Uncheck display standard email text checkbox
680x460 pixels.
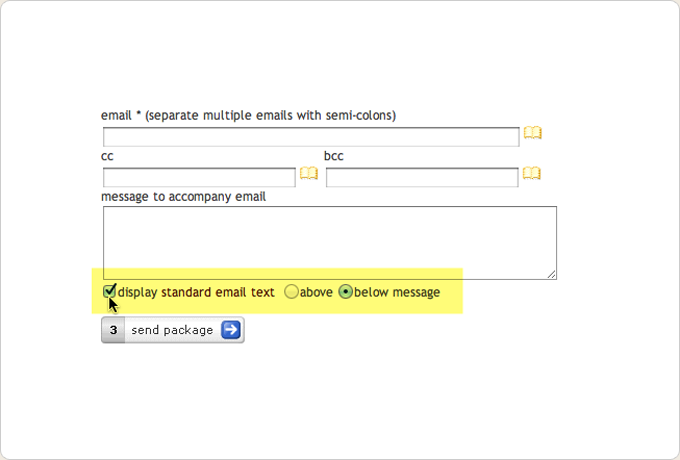point(110,291)
